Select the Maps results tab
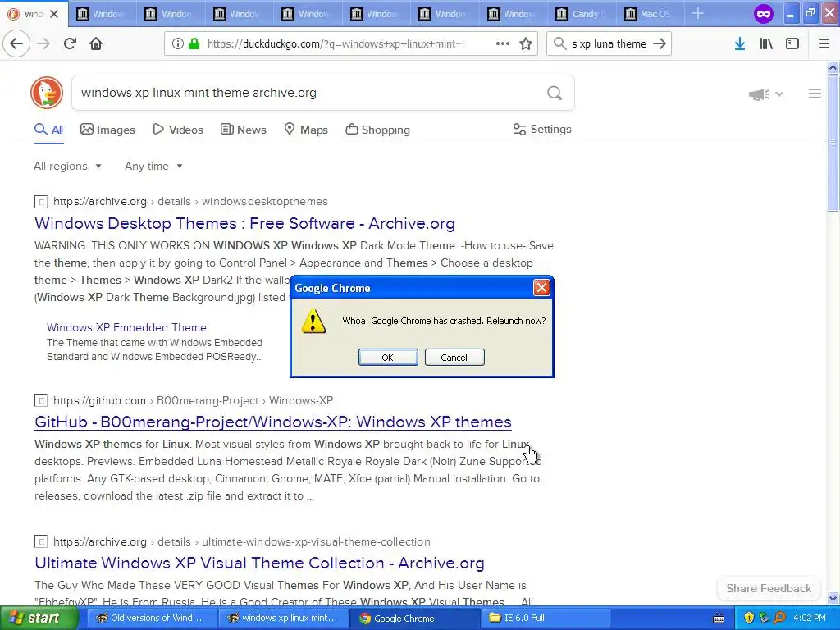This screenshot has width=840, height=630. point(305,130)
